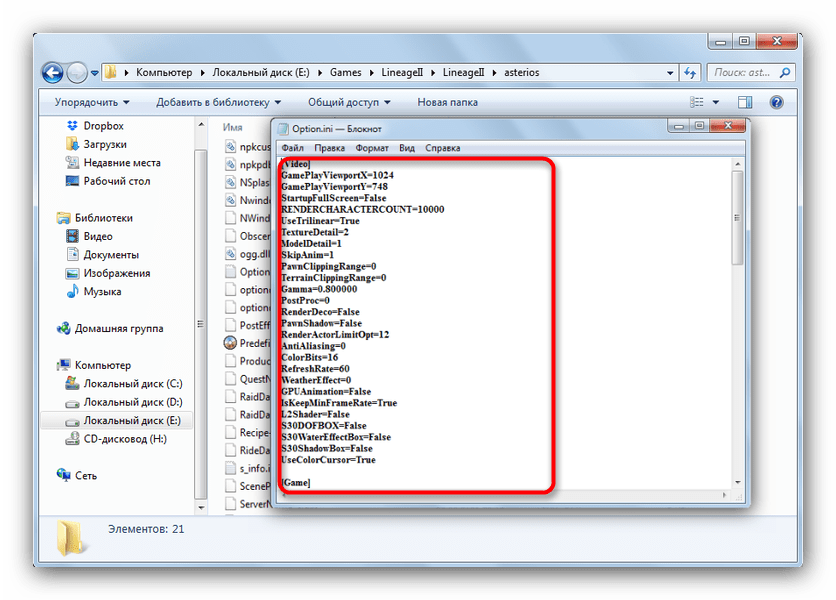This screenshot has width=836, height=600.
Task: Click the RefreshRate=60 line in Notepad
Action: click(x=315, y=369)
